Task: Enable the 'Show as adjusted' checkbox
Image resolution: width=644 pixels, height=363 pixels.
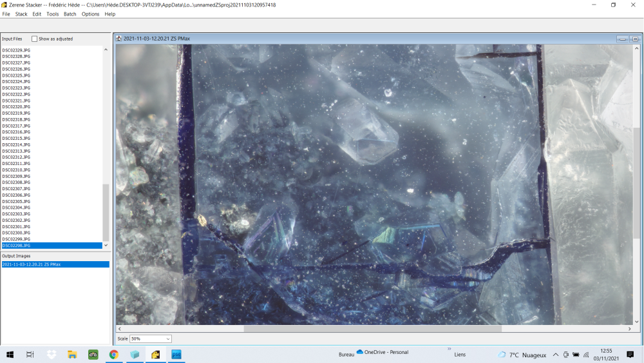Action: point(35,39)
